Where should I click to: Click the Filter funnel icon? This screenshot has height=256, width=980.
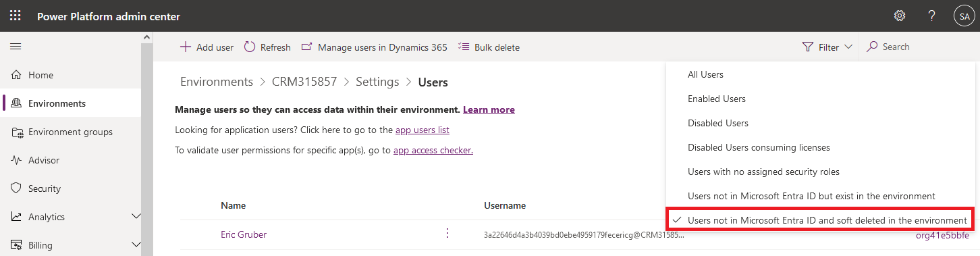(x=808, y=47)
